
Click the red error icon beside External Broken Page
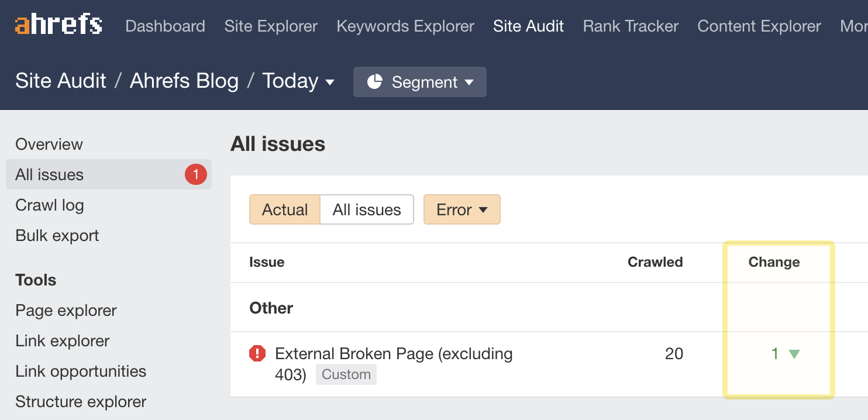pyautogui.click(x=257, y=353)
